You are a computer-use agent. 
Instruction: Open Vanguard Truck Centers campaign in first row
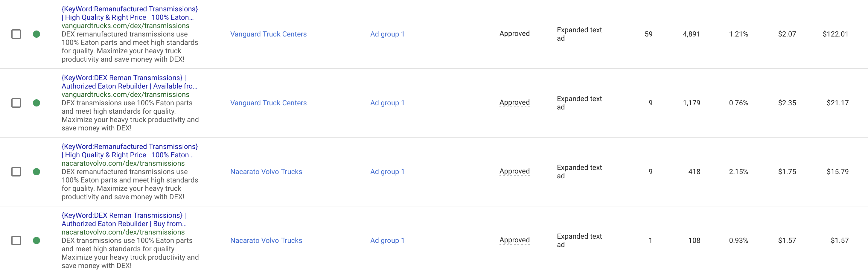point(268,34)
